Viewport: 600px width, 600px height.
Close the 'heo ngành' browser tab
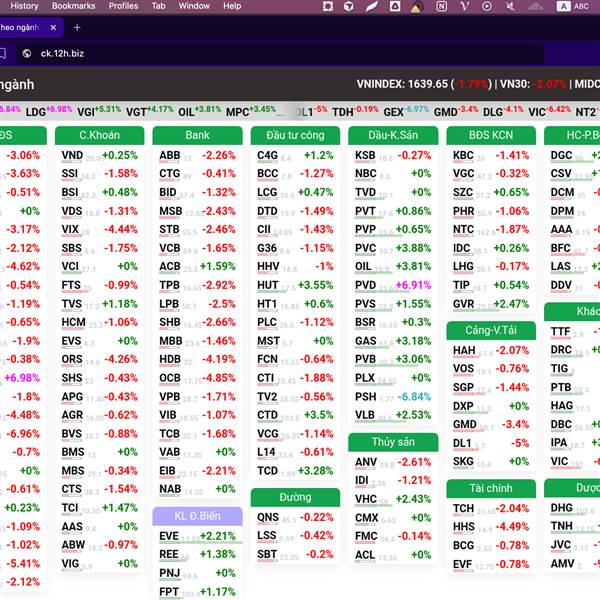pyautogui.click(x=53, y=28)
